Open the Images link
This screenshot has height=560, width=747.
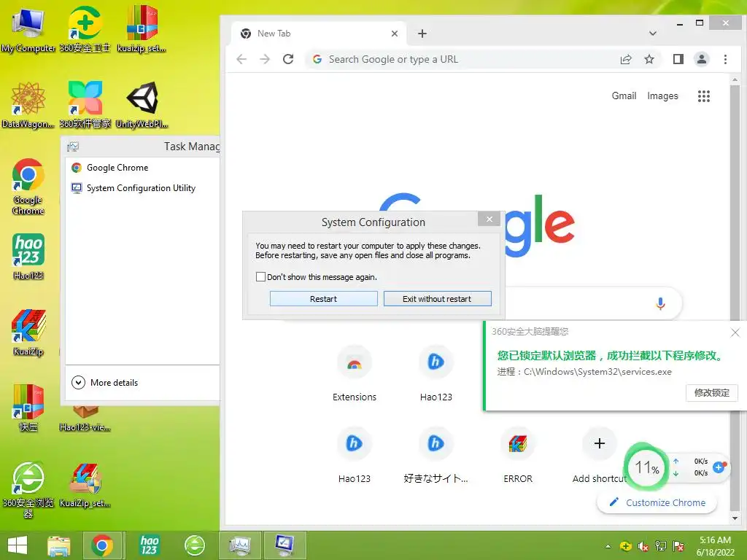tap(662, 96)
